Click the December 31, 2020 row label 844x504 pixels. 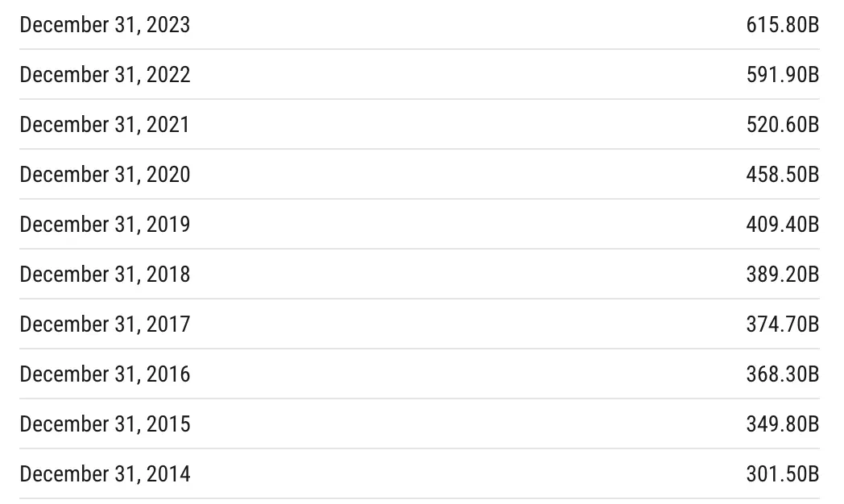click(105, 175)
